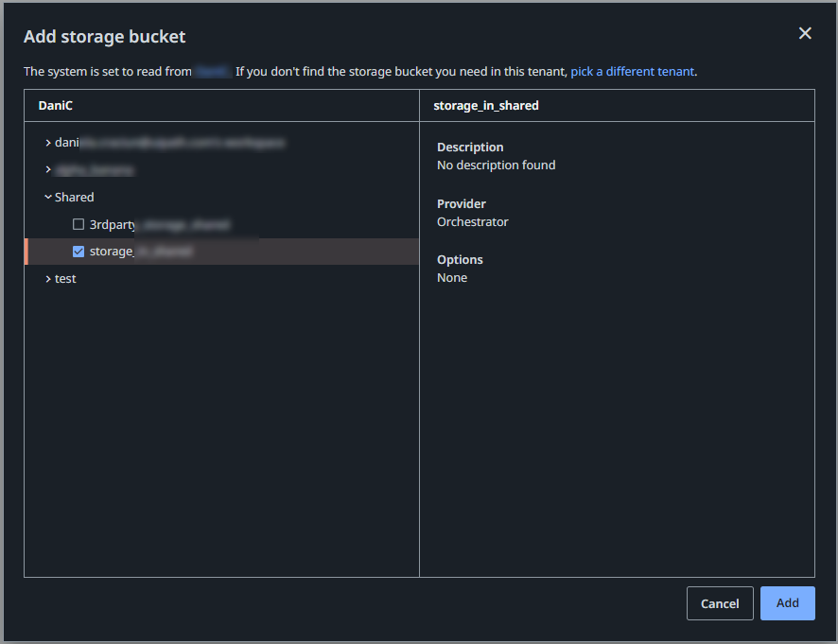
Task: Close the Add storage bucket dialog
Action: [805, 32]
